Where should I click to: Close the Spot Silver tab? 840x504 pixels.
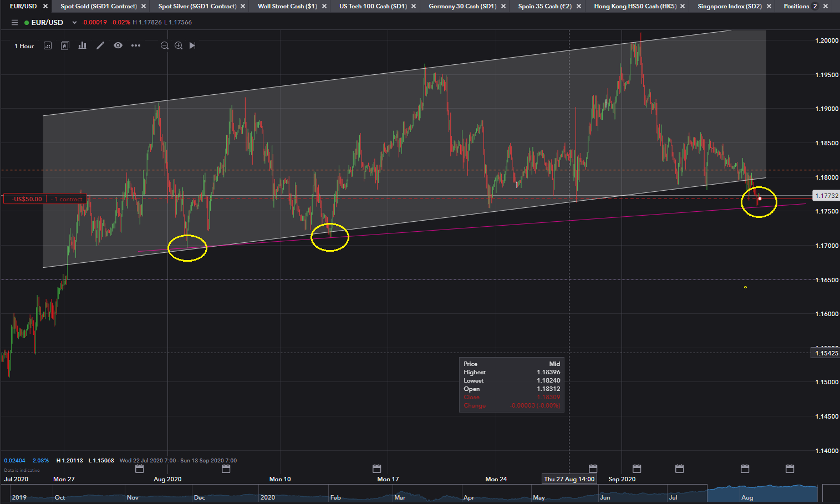click(x=243, y=6)
